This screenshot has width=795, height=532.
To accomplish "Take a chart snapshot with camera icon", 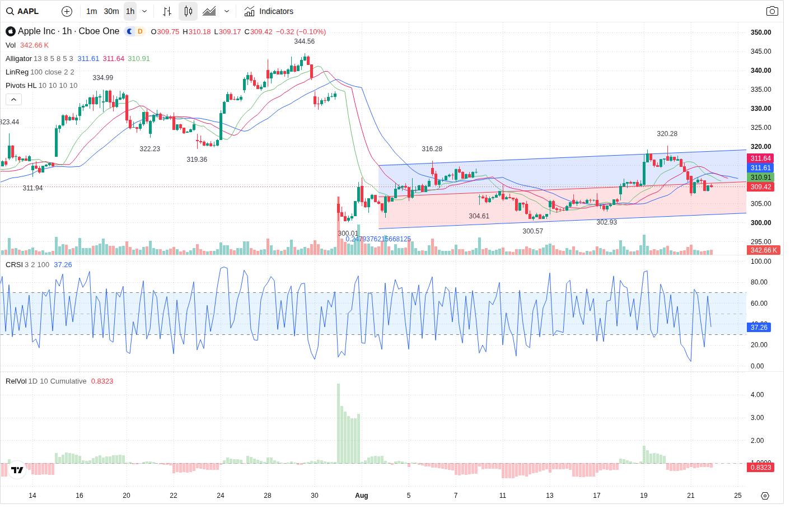I will 772,11.
